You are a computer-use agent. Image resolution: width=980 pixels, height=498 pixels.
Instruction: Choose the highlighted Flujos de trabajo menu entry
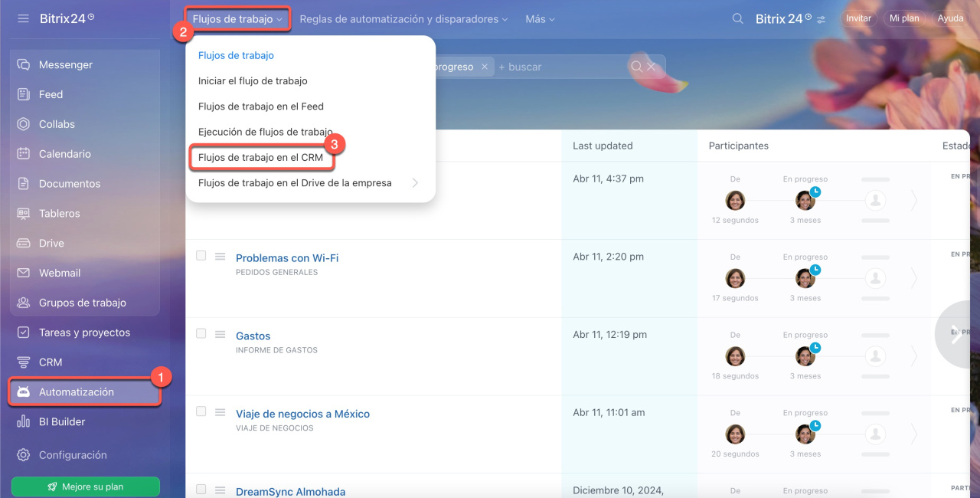pyautogui.click(x=236, y=55)
